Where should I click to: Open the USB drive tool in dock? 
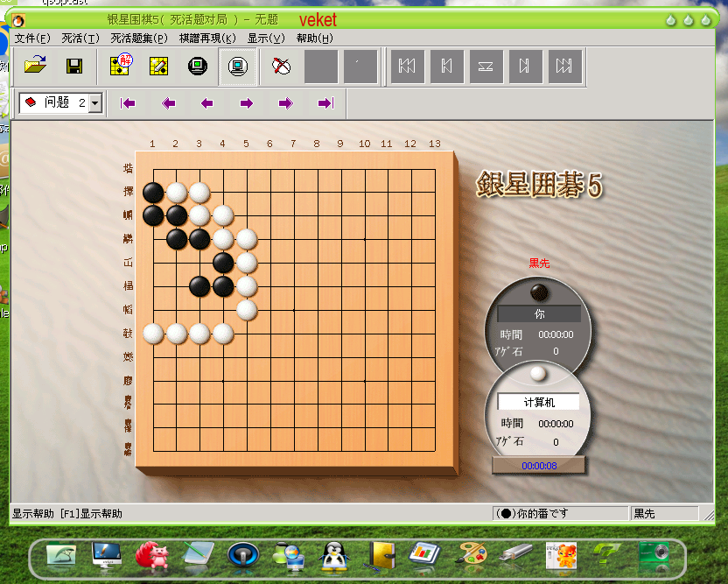[x=515, y=553]
